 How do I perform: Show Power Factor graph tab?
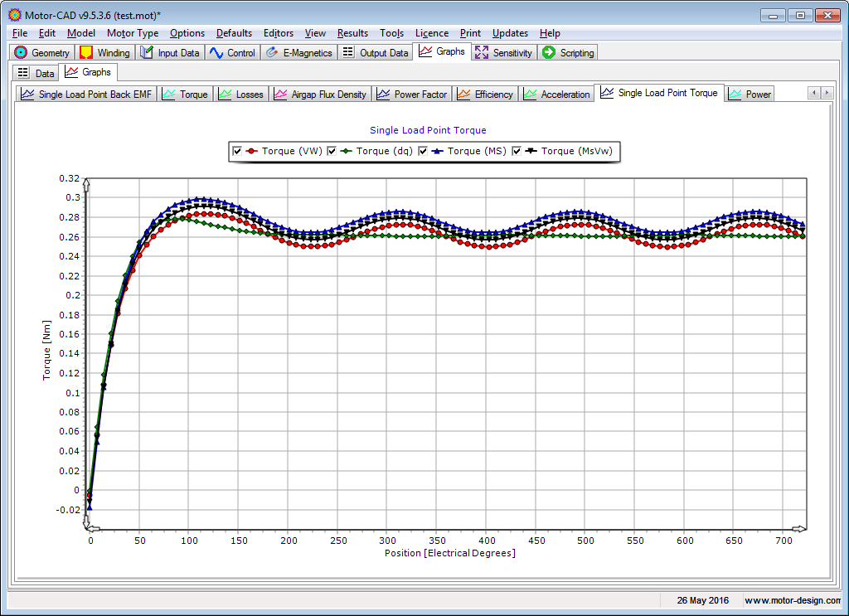click(412, 95)
